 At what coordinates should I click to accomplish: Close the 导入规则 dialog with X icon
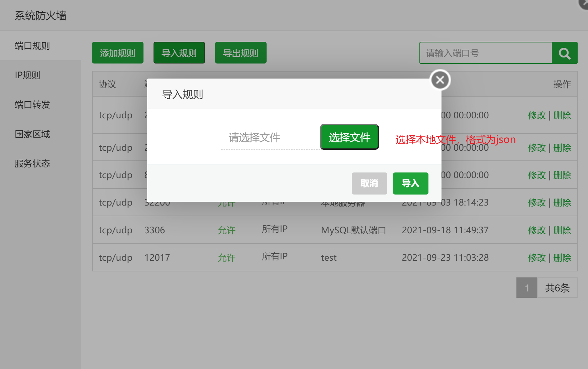click(440, 80)
